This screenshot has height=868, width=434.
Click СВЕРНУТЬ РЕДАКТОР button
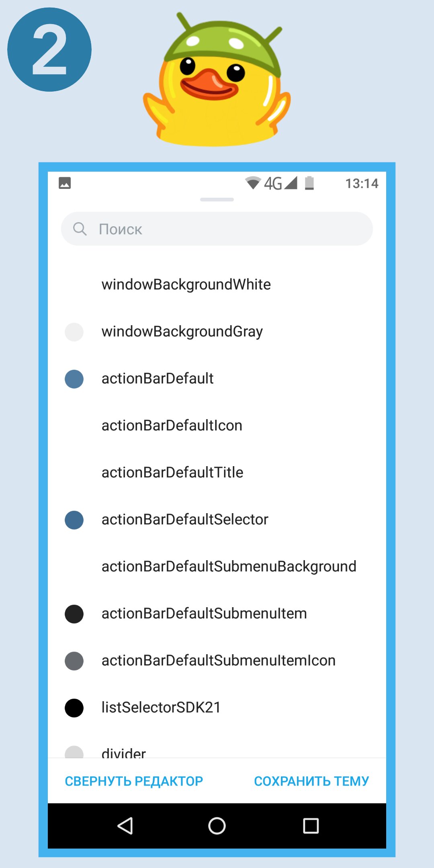[x=134, y=781]
